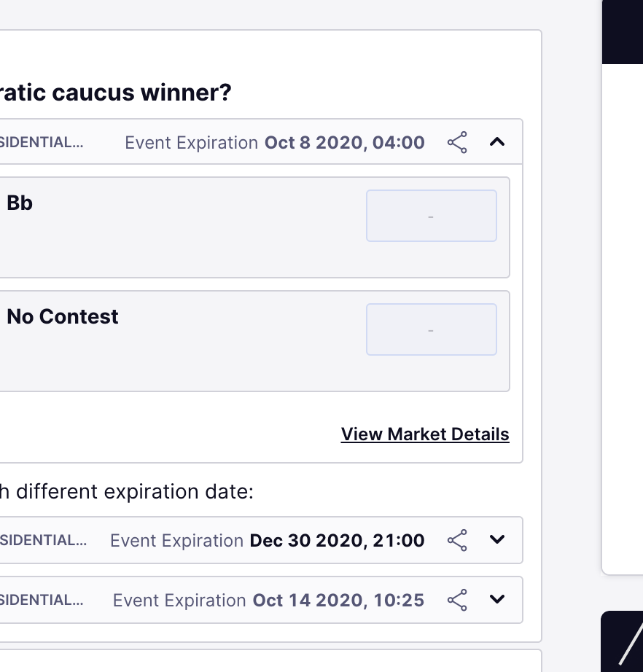Image resolution: width=643 pixels, height=672 pixels.
Task: Open View Market Details
Action: point(425,434)
